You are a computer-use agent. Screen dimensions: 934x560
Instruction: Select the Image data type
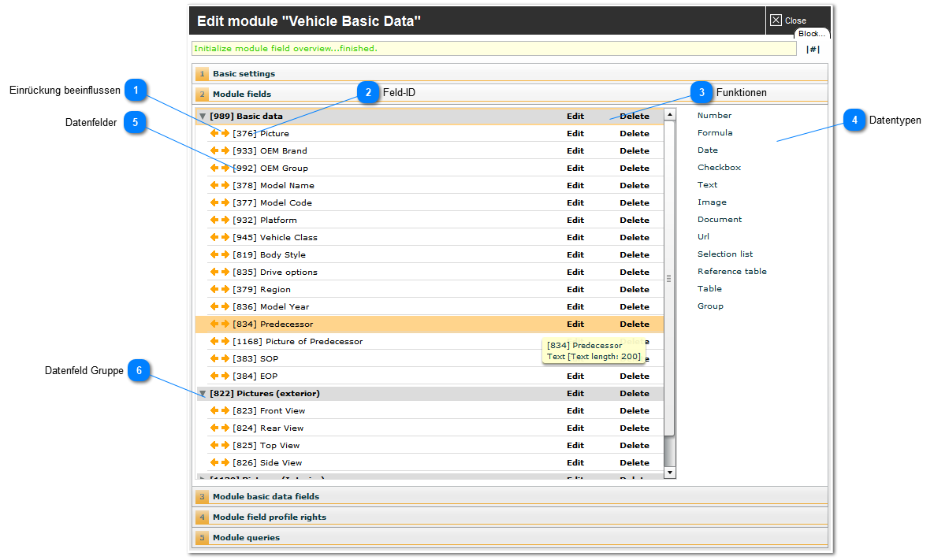tap(712, 202)
